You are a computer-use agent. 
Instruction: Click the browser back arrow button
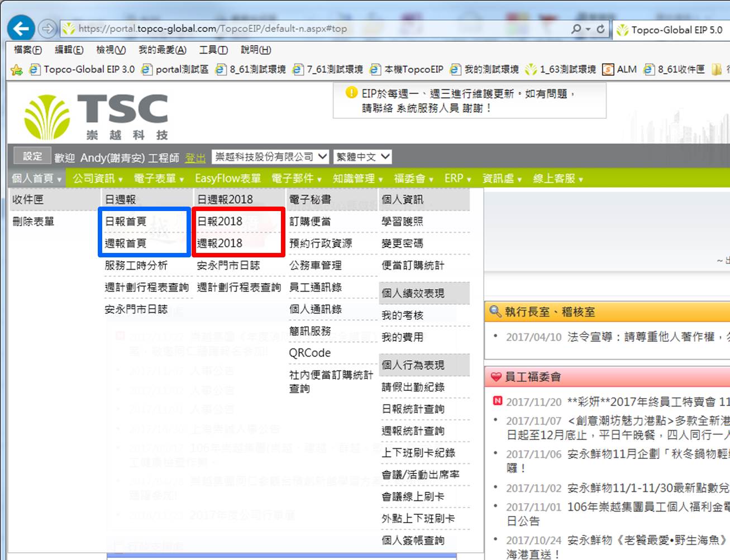[21, 28]
